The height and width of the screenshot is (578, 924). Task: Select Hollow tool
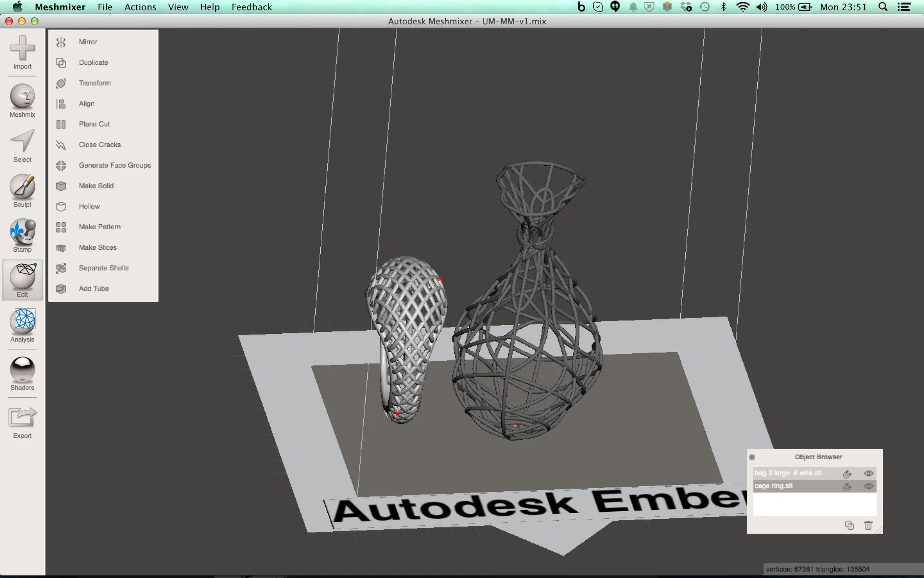tap(103, 206)
